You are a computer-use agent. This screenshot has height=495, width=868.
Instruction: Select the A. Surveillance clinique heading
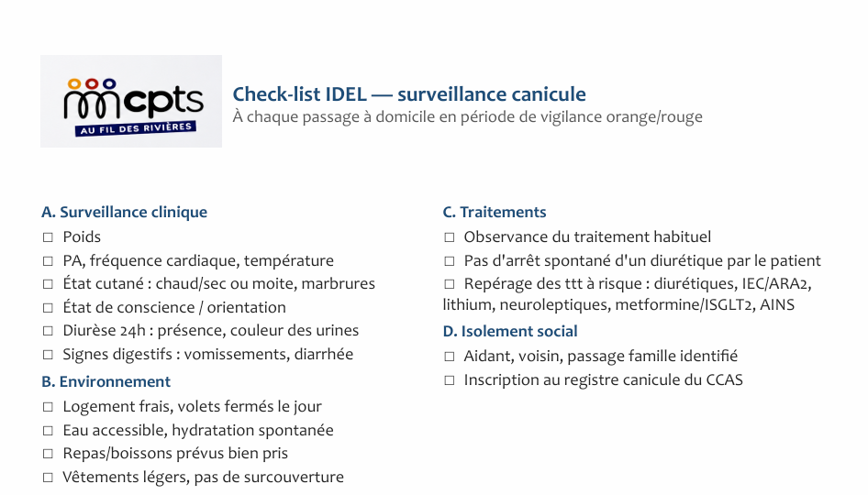coord(125,213)
